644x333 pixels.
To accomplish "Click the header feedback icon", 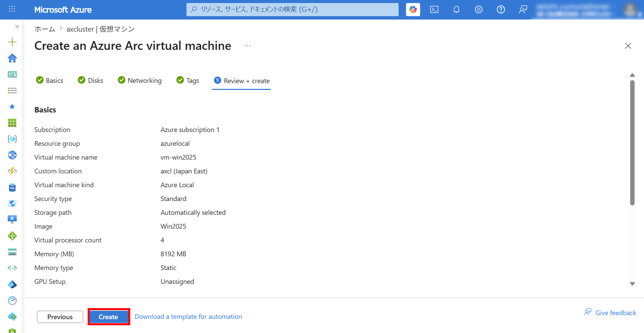I will [x=523, y=10].
